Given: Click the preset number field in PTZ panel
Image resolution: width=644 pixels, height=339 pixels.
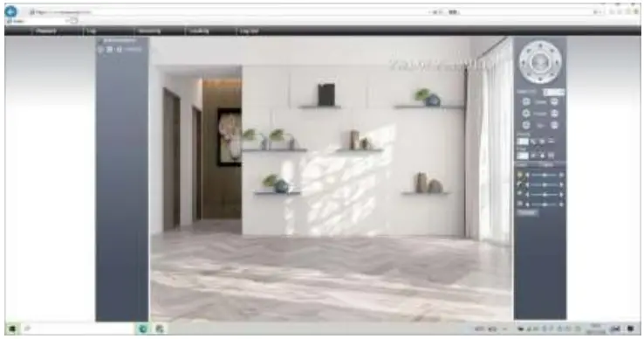Looking at the screenshot, I should [x=523, y=142].
